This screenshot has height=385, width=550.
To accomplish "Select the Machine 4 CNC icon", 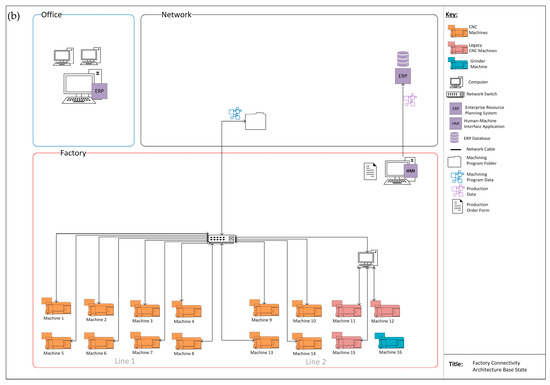I will [187, 310].
